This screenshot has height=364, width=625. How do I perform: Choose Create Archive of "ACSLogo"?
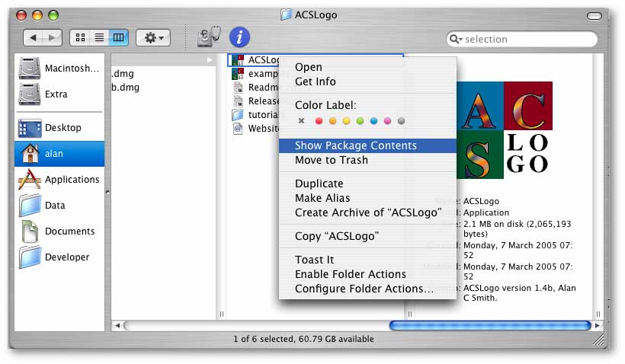(368, 212)
